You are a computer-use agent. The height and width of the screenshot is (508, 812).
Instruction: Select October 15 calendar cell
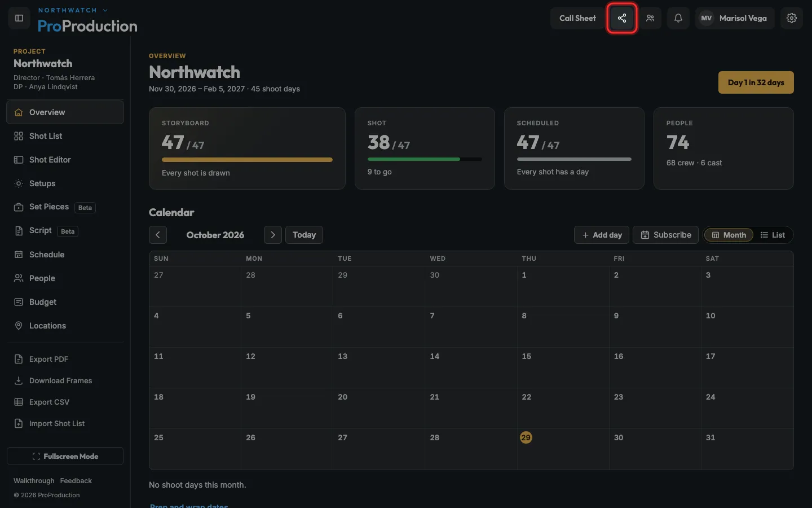tap(563, 367)
